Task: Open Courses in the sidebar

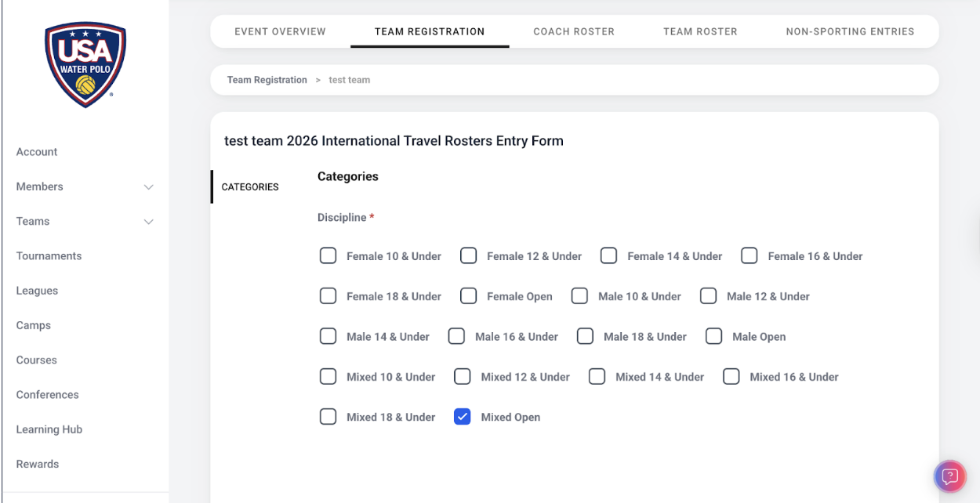Action: click(x=36, y=360)
